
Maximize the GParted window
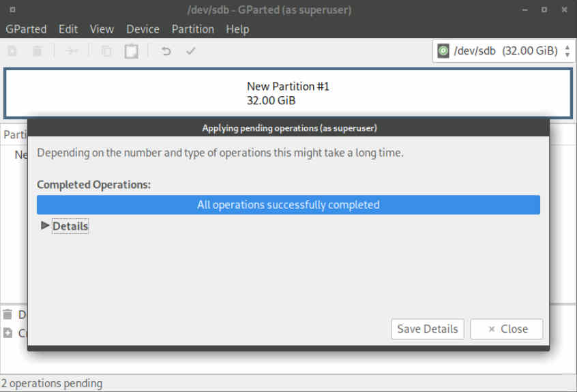point(544,10)
